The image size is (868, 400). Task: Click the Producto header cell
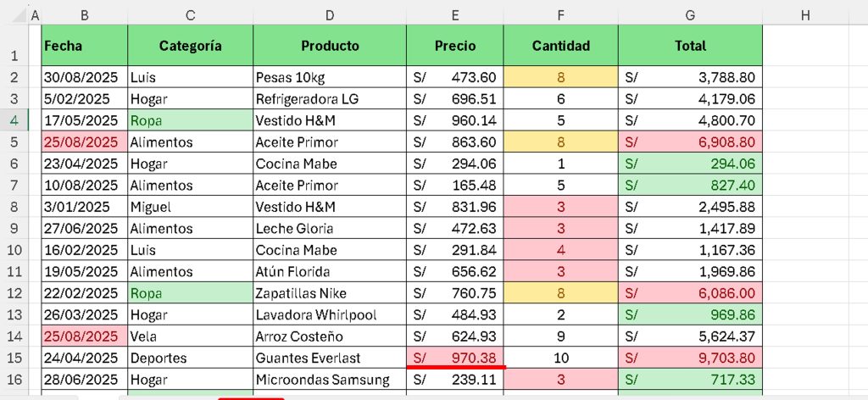330,46
